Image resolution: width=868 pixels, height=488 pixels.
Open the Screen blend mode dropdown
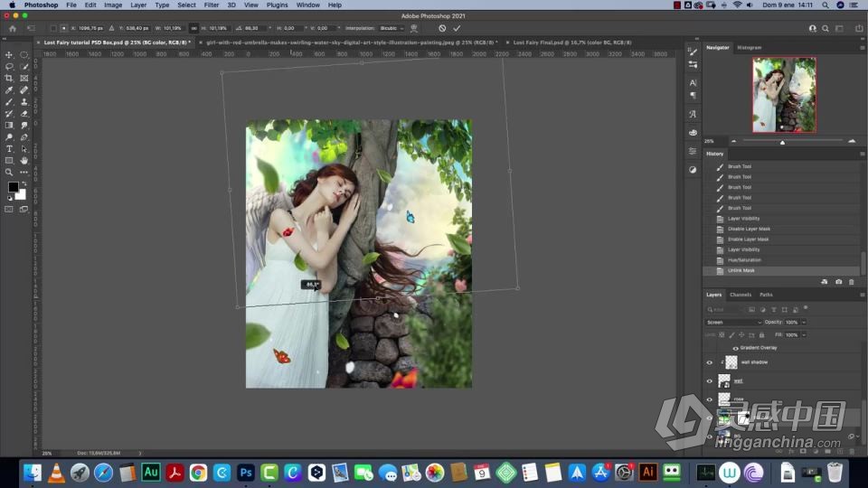[x=733, y=322]
